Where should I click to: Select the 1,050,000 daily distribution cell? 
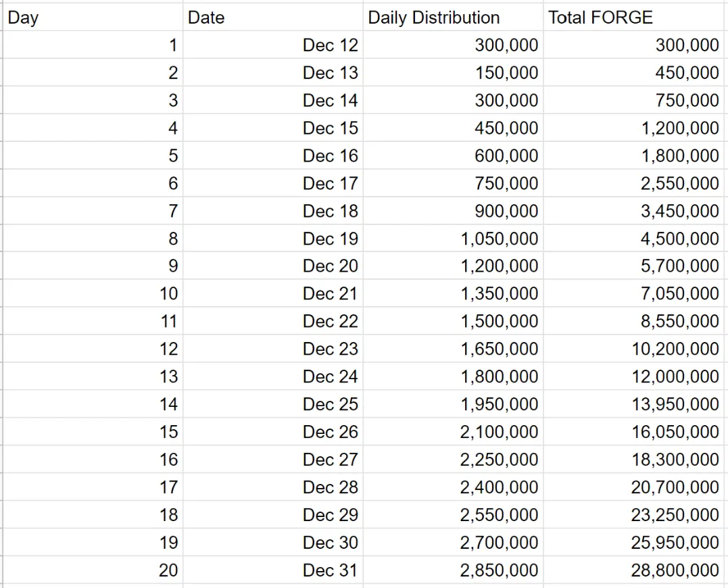453,239
